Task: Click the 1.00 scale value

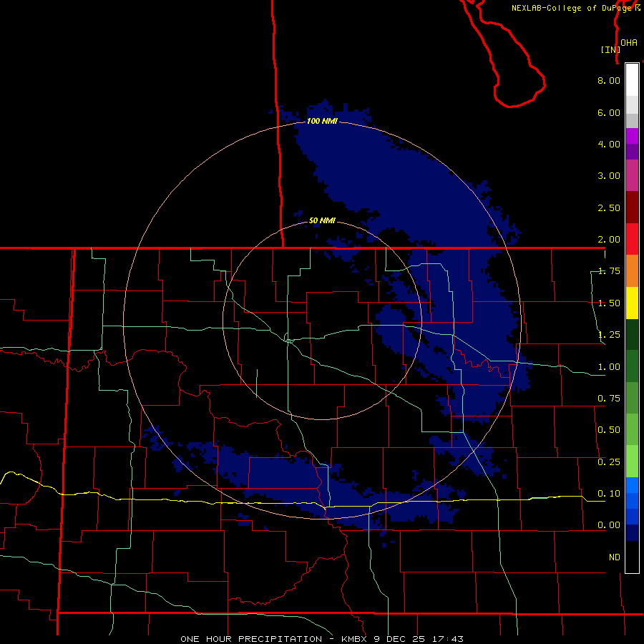Action: pos(609,366)
